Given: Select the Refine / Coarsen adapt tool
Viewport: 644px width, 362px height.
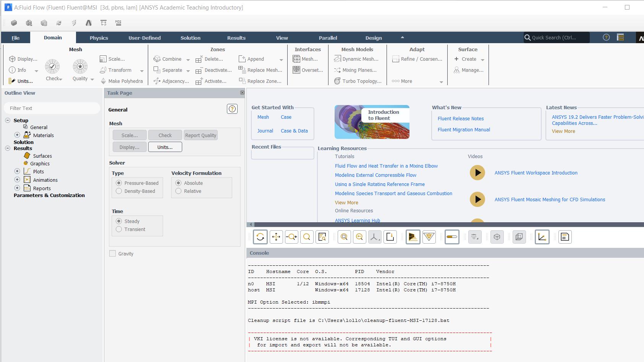Looking at the screenshot, I should tap(417, 59).
